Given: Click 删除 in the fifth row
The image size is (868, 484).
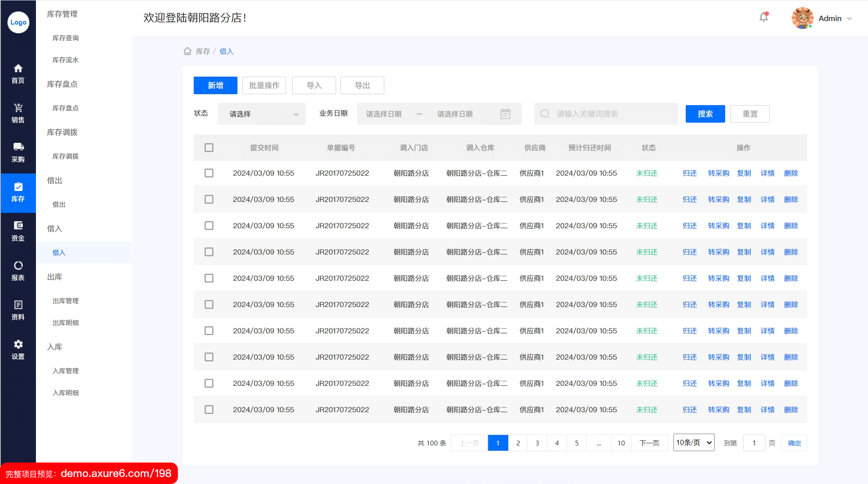Looking at the screenshot, I should click(791, 278).
